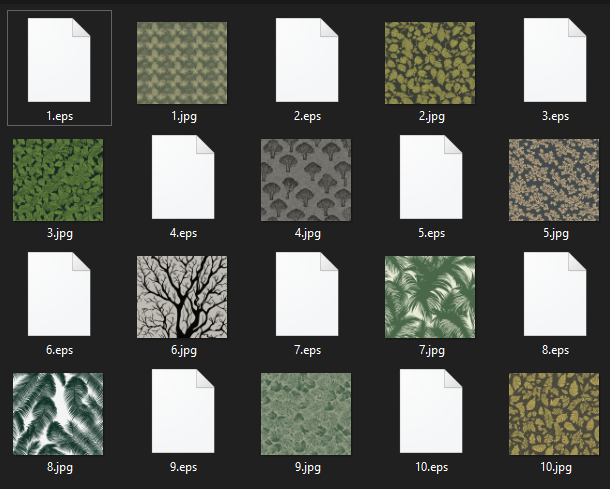Click the 7.jpg palm fronds thumbnail
This screenshot has height=489, width=610.
(430, 297)
